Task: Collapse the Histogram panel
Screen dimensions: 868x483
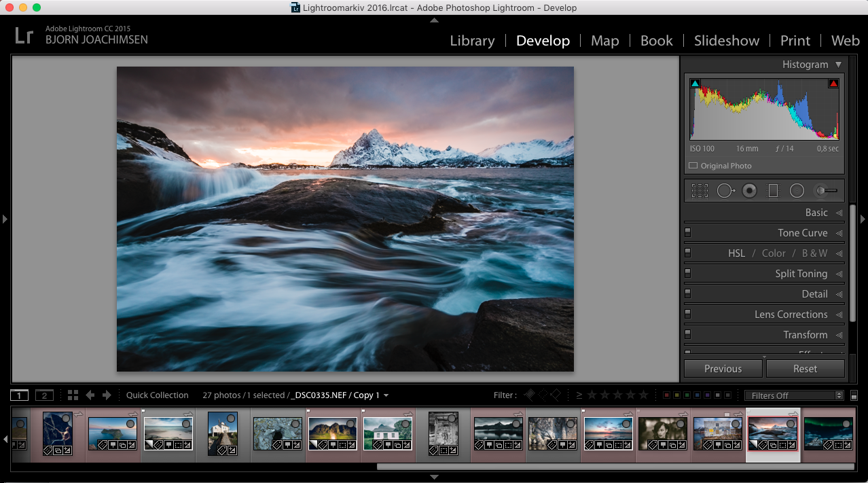Action: coord(839,65)
